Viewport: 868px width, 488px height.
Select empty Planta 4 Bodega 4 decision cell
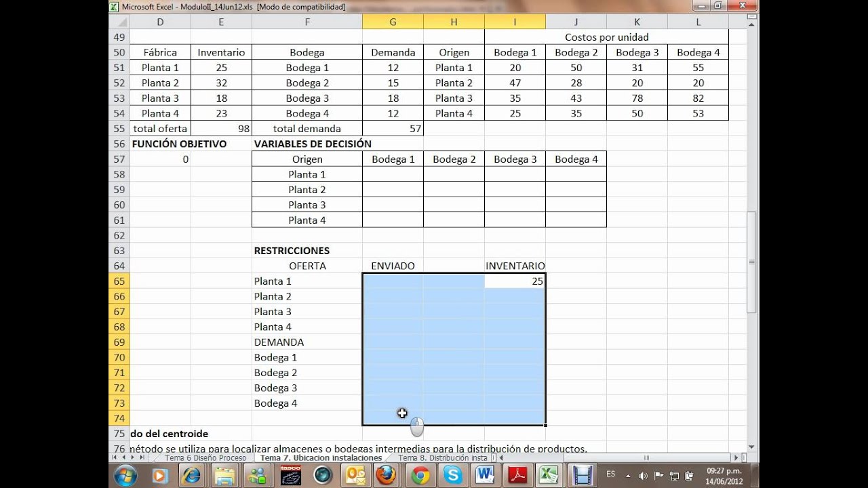pos(576,220)
